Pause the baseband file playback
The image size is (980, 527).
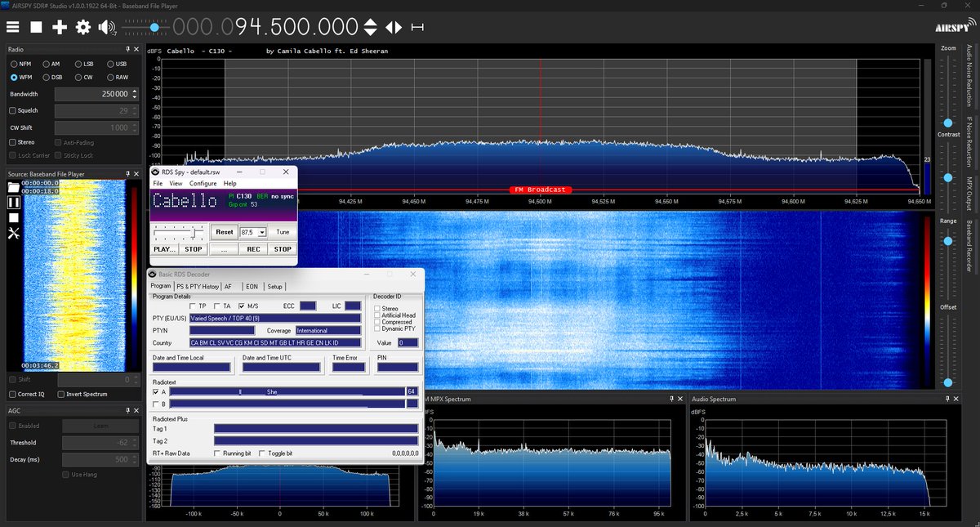point(13,202)
